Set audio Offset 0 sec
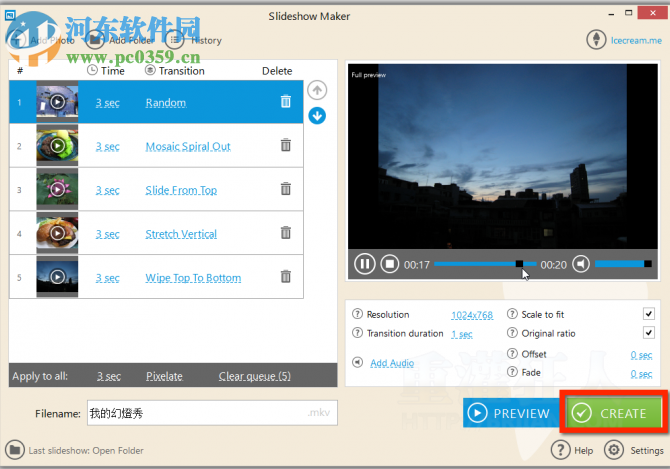 641,355
